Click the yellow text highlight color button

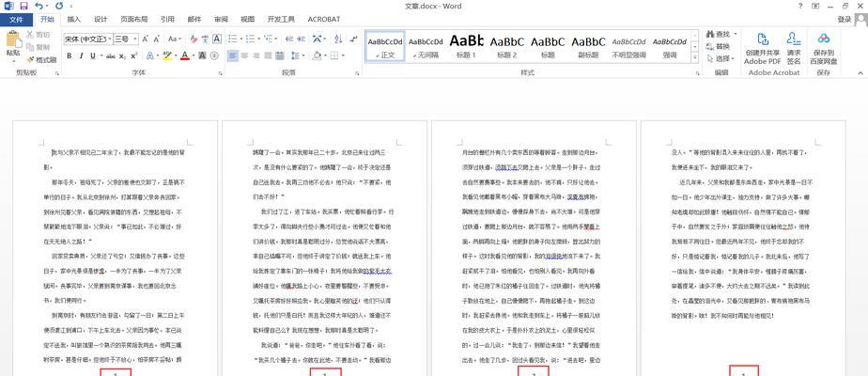click(x=166, y=55)
